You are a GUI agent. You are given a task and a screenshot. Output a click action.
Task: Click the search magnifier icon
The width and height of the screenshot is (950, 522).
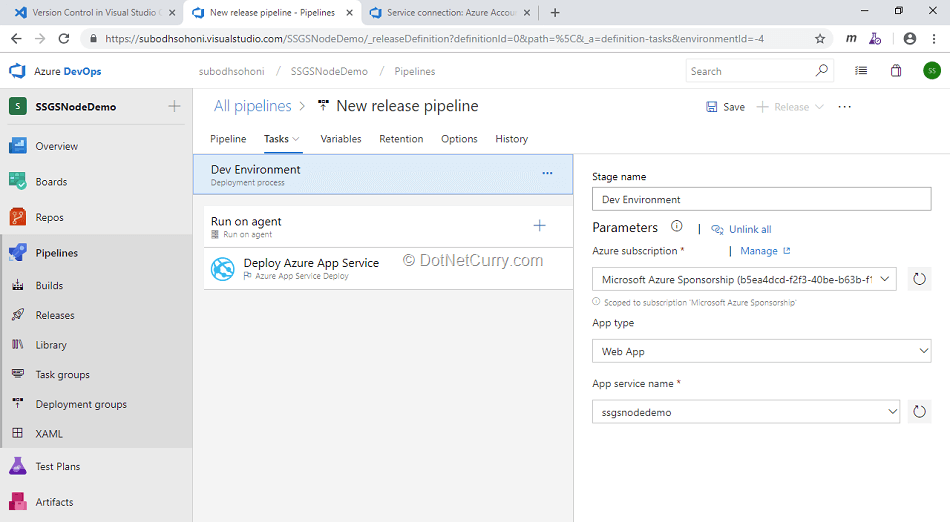(x=821, y=71)
